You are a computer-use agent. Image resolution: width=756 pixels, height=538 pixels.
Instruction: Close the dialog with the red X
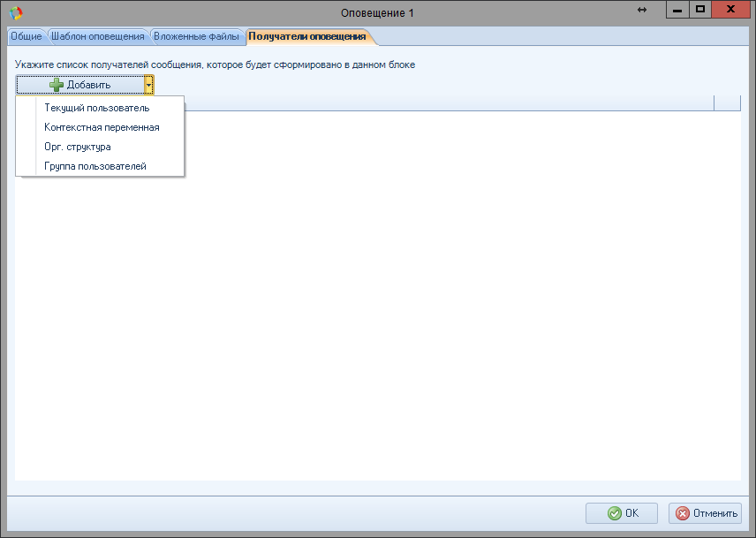pos(732,11)
